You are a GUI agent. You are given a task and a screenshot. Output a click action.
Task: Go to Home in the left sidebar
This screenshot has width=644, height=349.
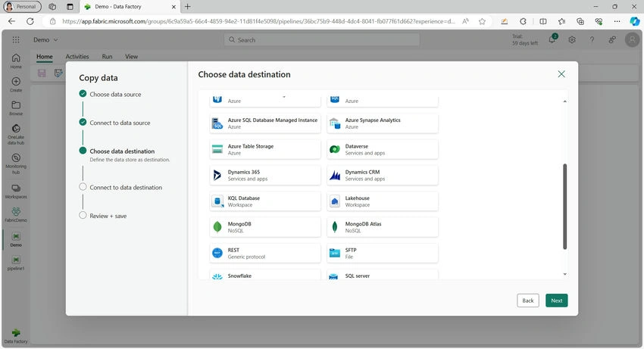click(x=16, y=61)
